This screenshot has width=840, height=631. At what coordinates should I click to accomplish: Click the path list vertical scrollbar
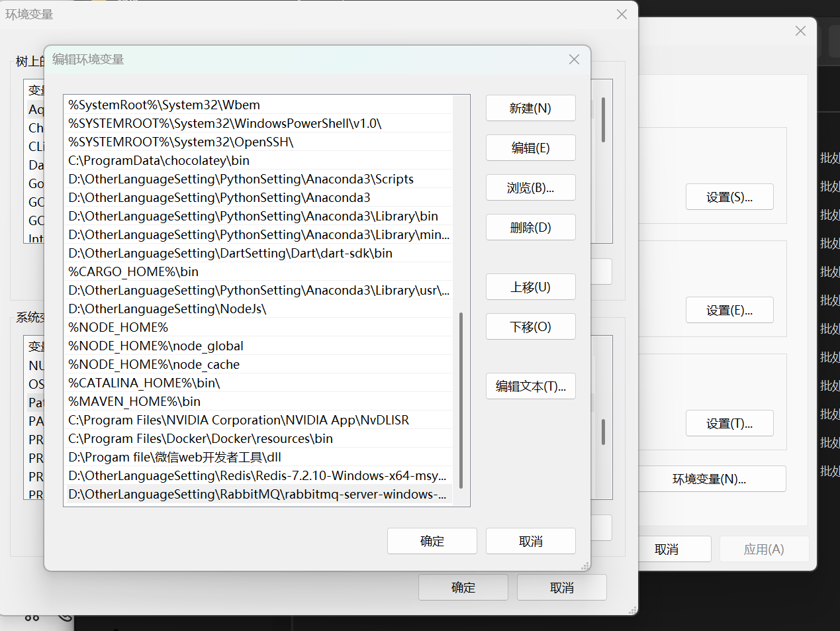tap(461, 400)
